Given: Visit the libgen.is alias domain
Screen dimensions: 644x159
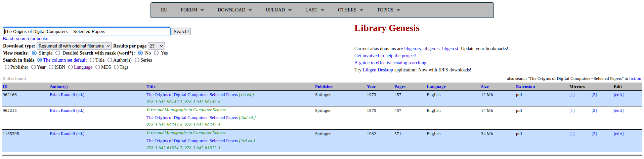Looking at the screenshot, I should [x=431, y=49].
